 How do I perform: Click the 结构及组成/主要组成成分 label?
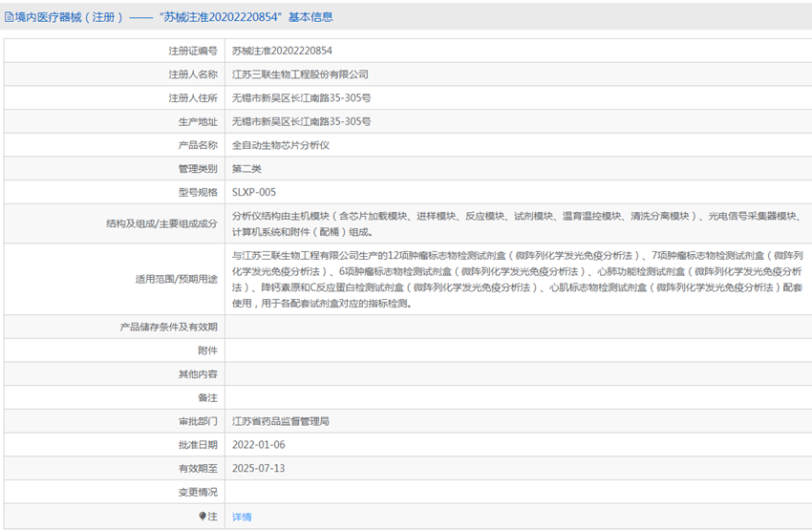point(161,223)
